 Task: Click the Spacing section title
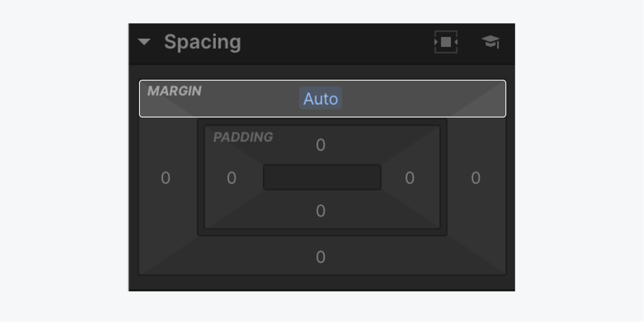(x=203, y=42)
